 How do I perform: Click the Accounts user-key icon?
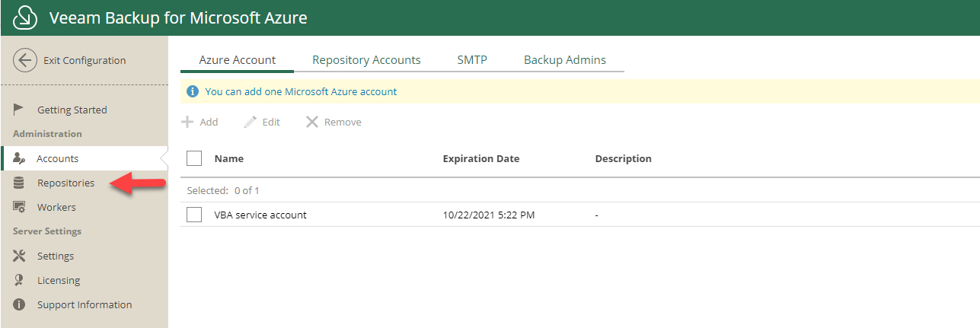pos(20,158)
